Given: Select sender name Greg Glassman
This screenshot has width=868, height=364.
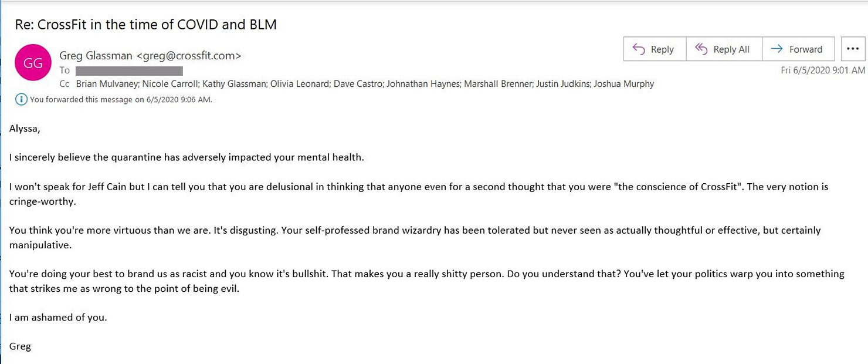Looking at the screenshot, I should [x=96, y=56].
